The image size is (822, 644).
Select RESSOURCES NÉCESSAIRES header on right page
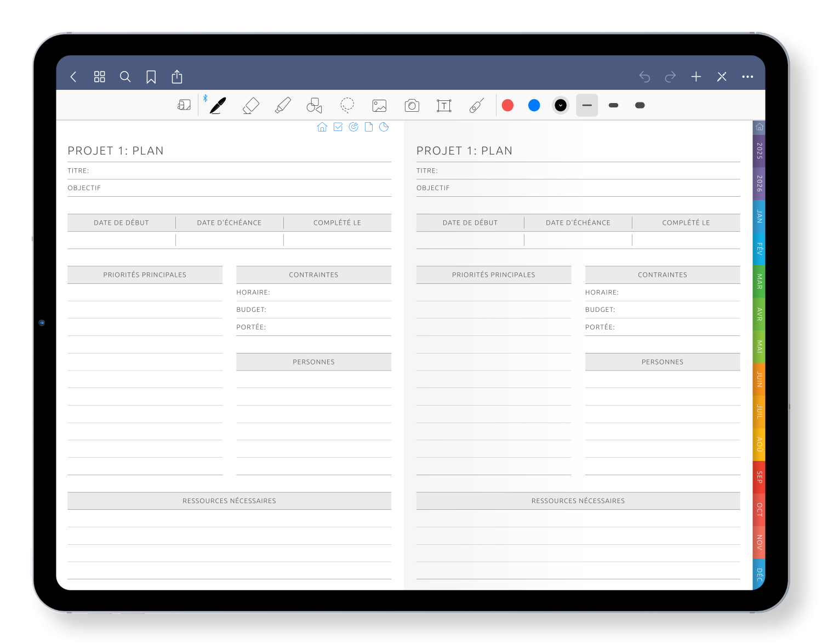point(578,501)
